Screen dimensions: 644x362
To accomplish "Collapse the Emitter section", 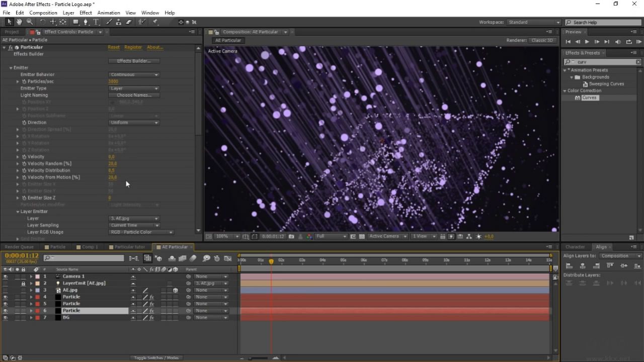I will (11, 68).
